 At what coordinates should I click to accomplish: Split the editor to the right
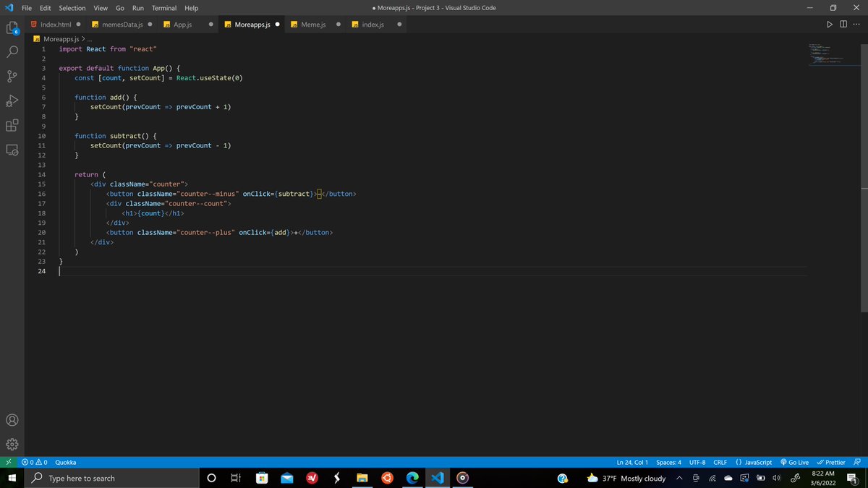click(843, 24)
